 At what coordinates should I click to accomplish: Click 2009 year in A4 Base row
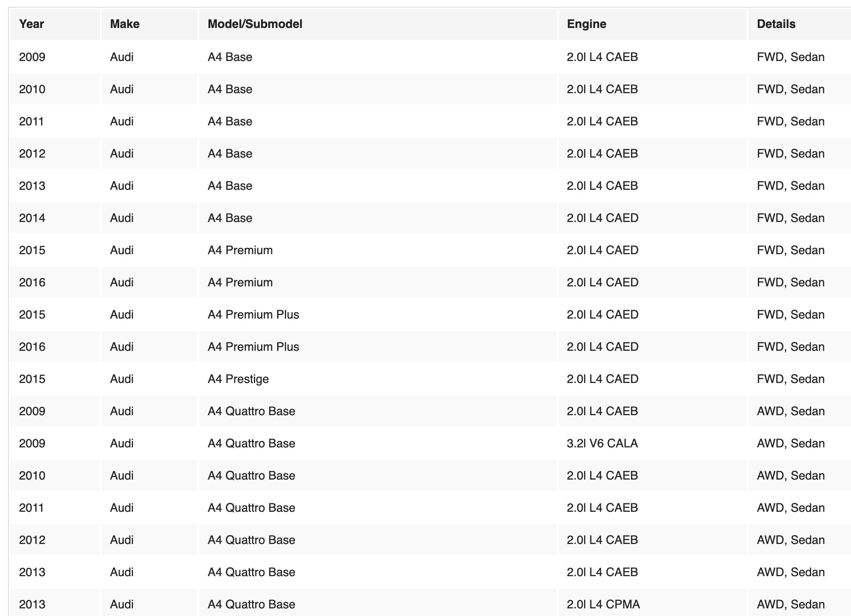click(32, 57)
